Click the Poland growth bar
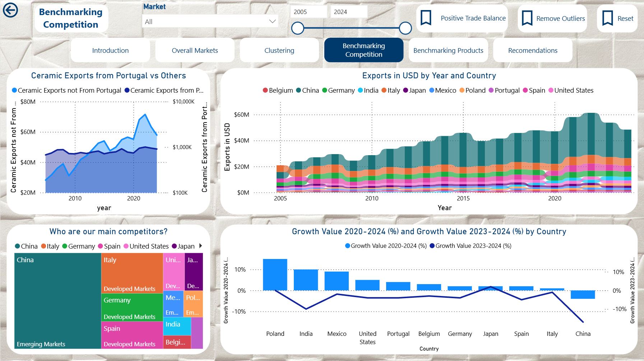 [275, 274]
